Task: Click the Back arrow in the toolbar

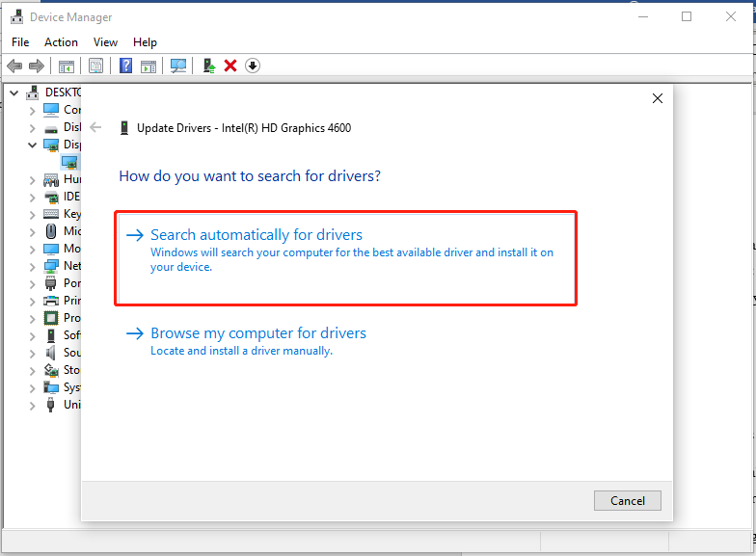Action: click(14, 66)
